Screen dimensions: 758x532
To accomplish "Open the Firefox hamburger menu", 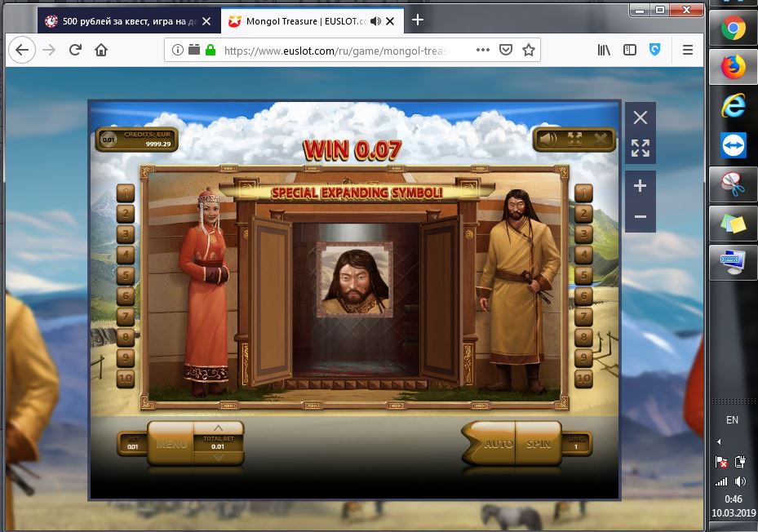I will [688, 50].
